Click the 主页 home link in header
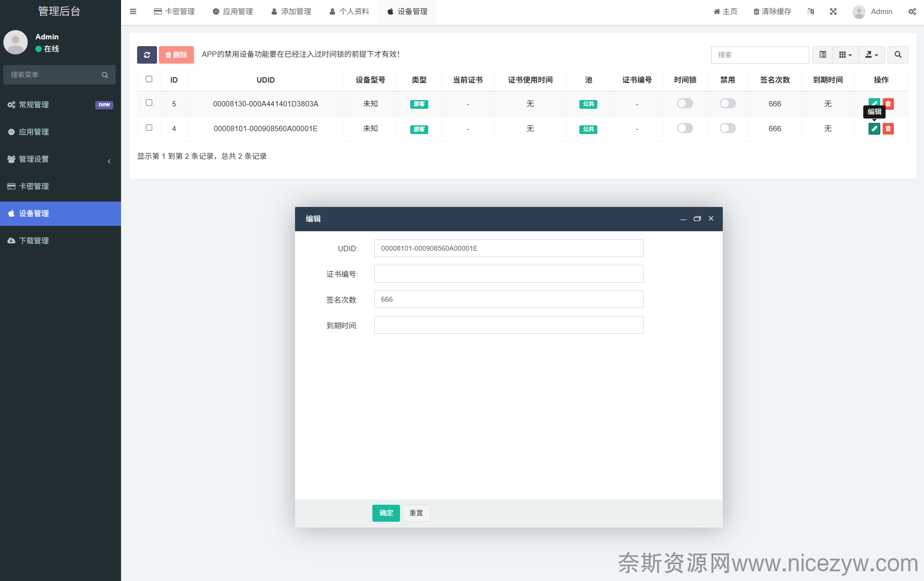The height and width of the screenshot is (581, 924). pyautogui.click(x=725, y=12)
